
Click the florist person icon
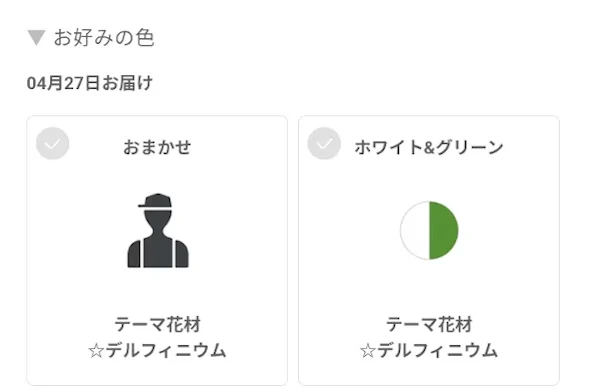158,230
